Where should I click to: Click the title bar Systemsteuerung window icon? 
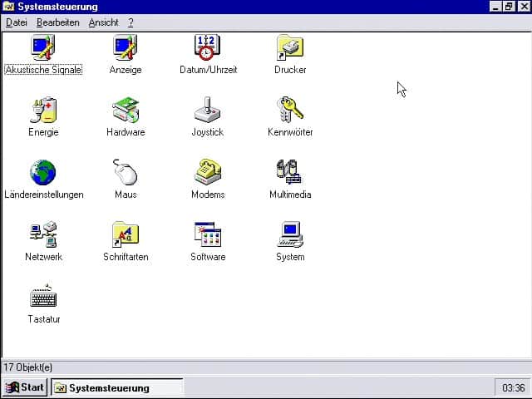tap(8, 7)
